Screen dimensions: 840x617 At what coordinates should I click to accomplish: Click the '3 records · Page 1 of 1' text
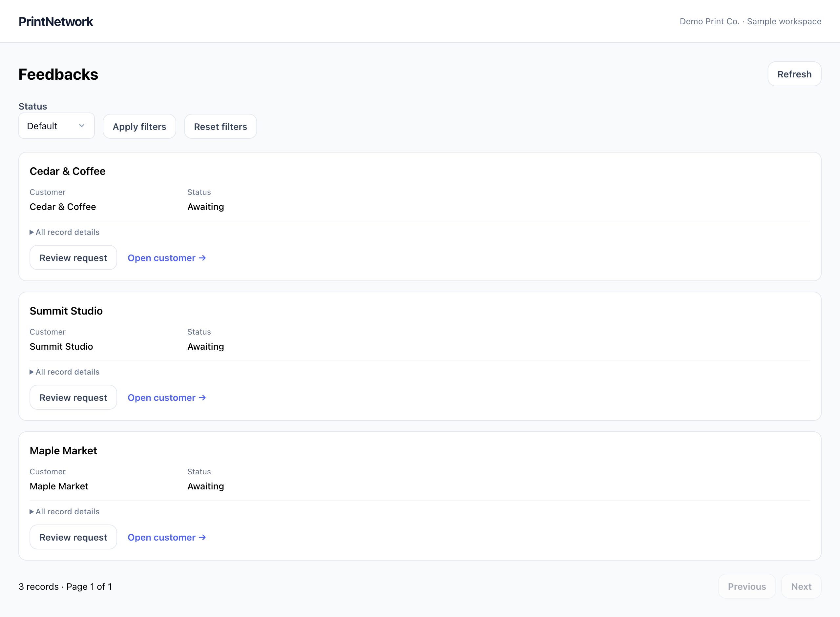pos(65,586)
